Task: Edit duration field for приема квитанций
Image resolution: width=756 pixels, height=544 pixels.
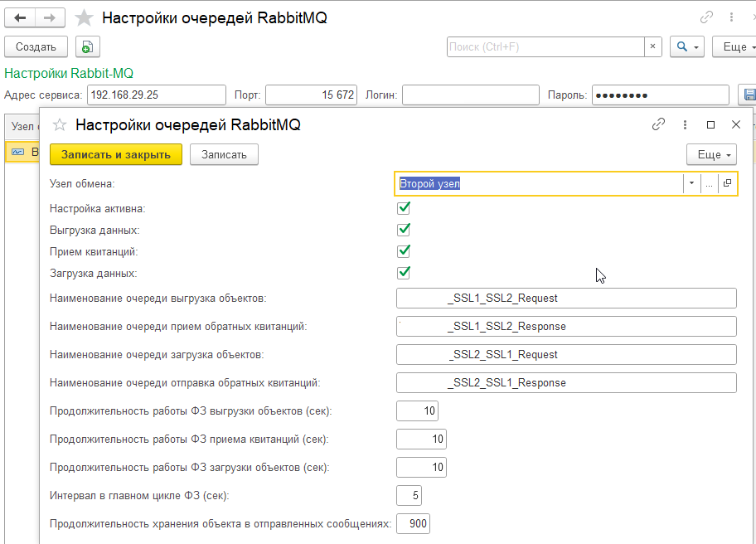Action: coord(421,439)
